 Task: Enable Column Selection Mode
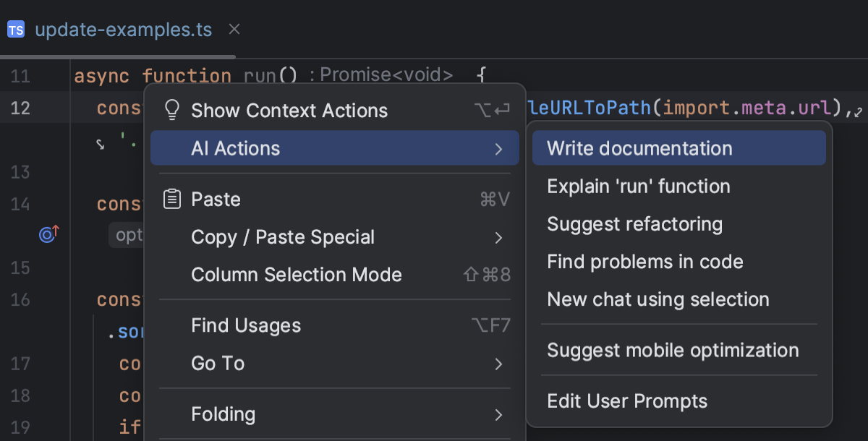pos(296,275)
